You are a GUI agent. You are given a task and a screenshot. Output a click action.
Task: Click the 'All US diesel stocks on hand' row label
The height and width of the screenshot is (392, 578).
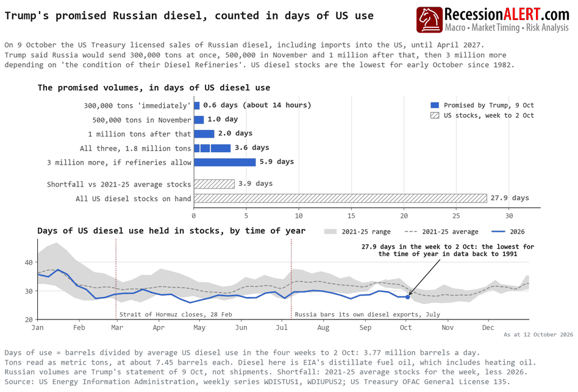(134, 199)
